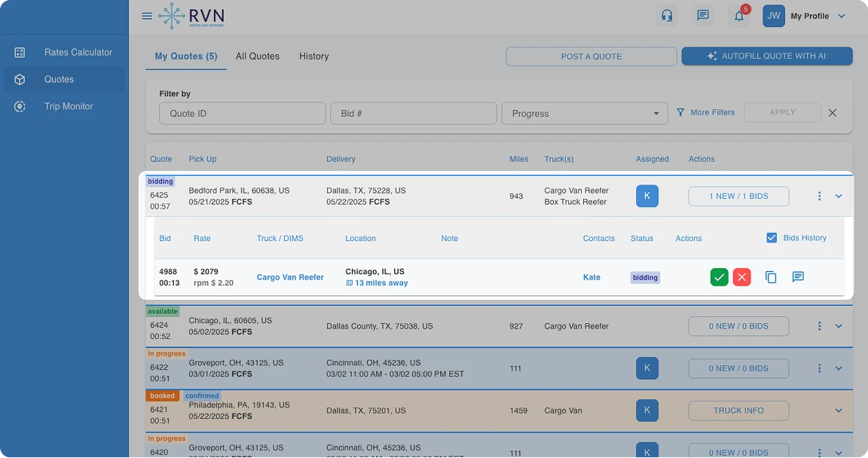Open three-dot menu for quote 6425
868x458 pixels.
[x=819, y=197]
